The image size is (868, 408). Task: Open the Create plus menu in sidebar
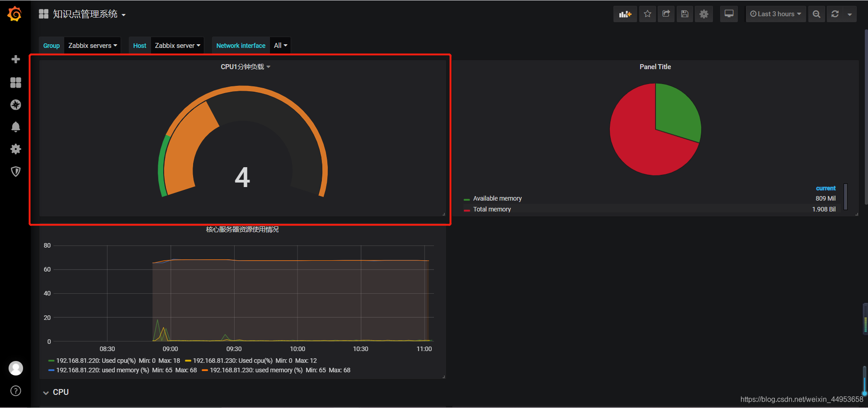(16, 59)
